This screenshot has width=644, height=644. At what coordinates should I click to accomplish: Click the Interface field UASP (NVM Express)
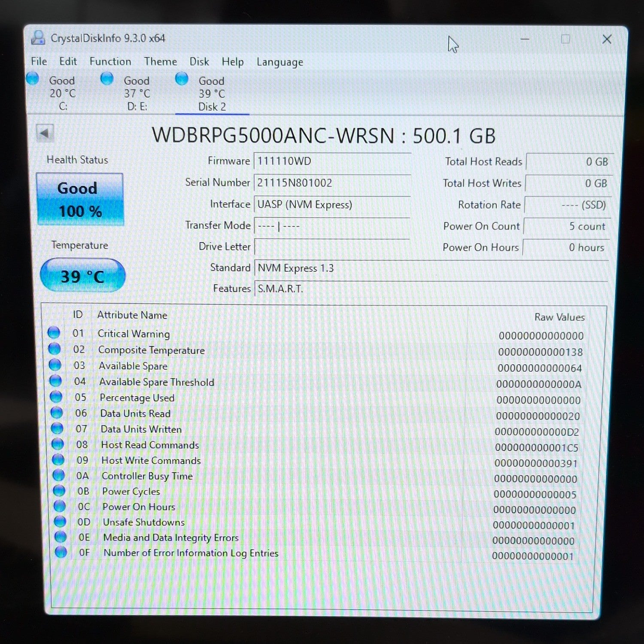[332, 204]
